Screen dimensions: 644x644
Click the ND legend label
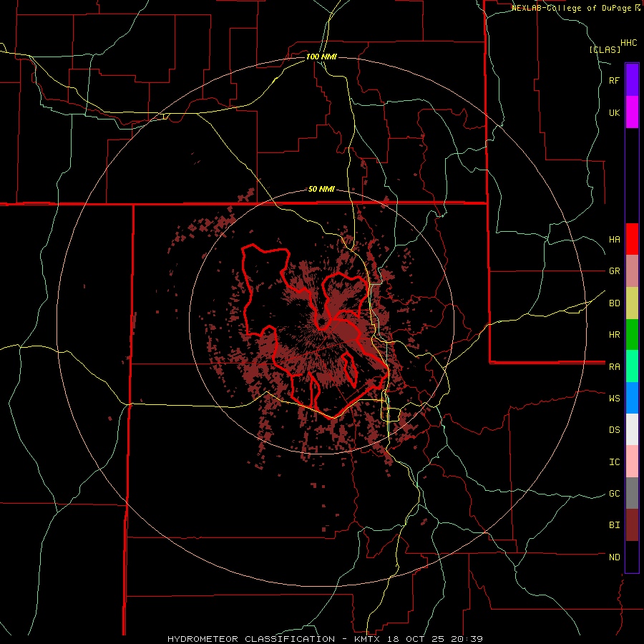[x=614, y=557]
